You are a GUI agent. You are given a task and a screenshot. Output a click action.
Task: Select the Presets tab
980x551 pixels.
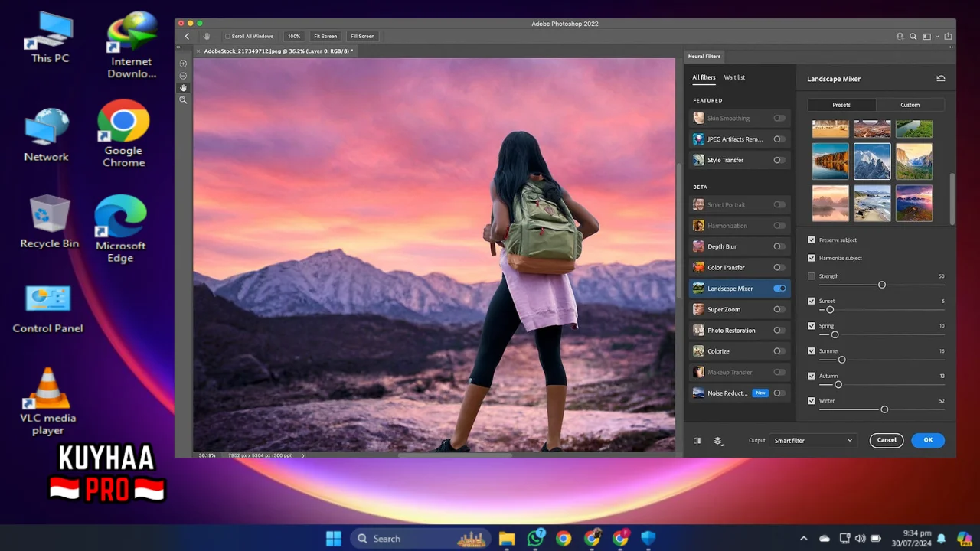click(x=841, y=105)
